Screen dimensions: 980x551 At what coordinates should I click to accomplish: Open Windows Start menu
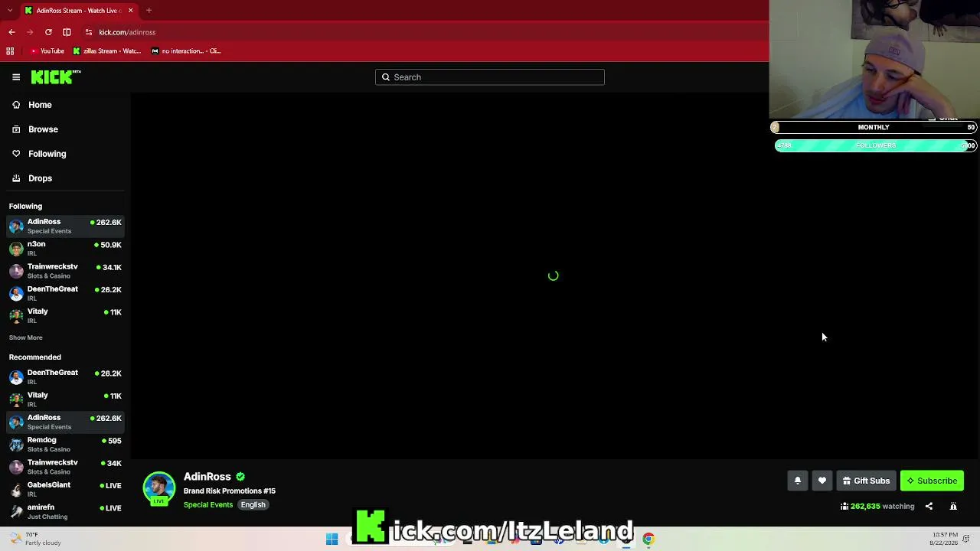(332, 540)
